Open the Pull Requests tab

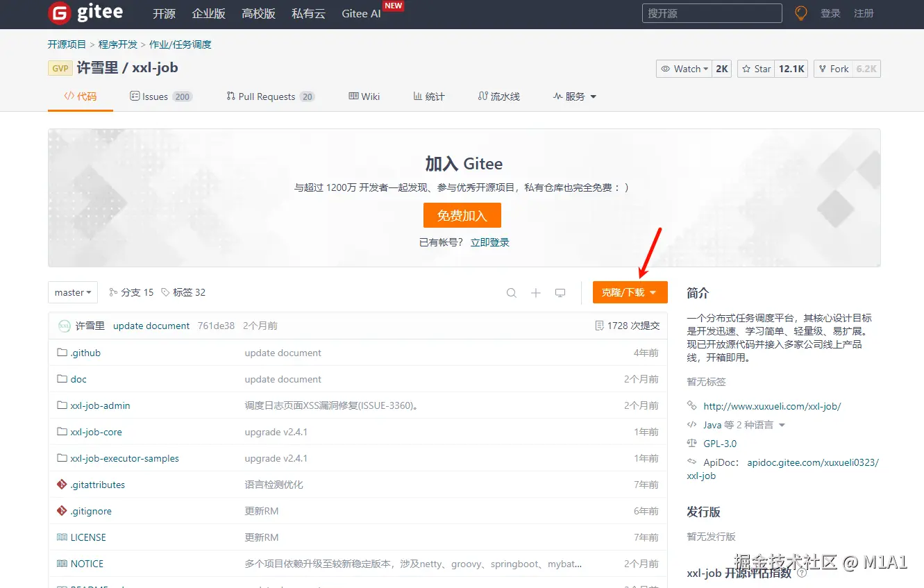tap(271, 96)
